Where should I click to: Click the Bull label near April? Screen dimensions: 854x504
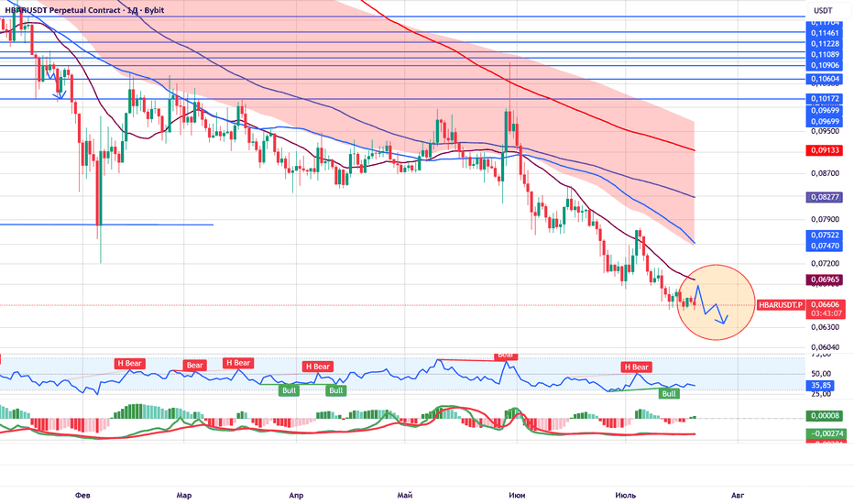tap(290, 390)
